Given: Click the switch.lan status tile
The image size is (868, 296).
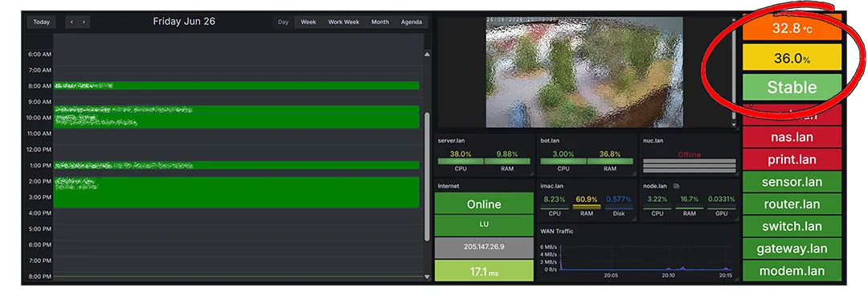Looking at the screenshot, I should pos(792,226).
